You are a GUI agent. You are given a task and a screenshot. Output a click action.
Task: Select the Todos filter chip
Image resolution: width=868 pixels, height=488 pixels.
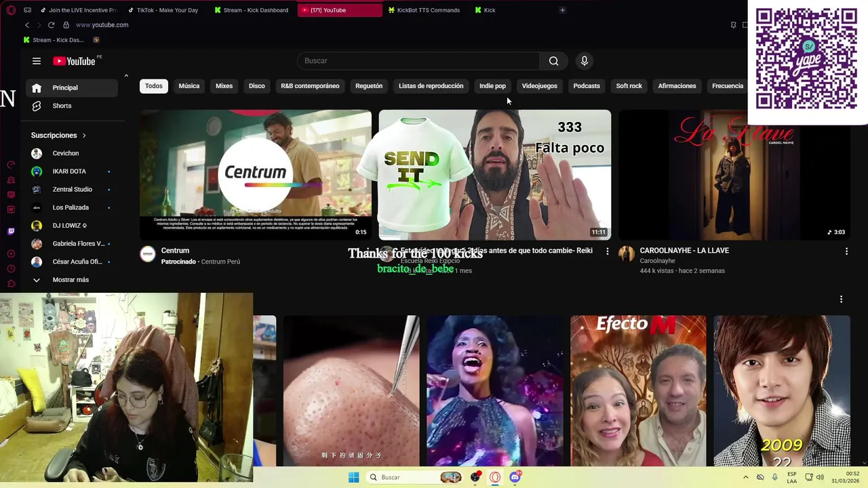(154, 86)
